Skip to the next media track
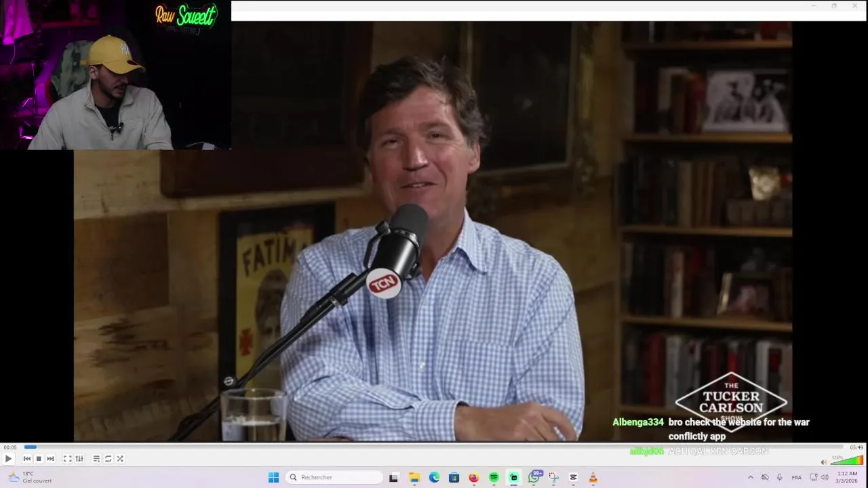This screenshot has width=868, height=488. pyautogui.click(x=50, y=459)
